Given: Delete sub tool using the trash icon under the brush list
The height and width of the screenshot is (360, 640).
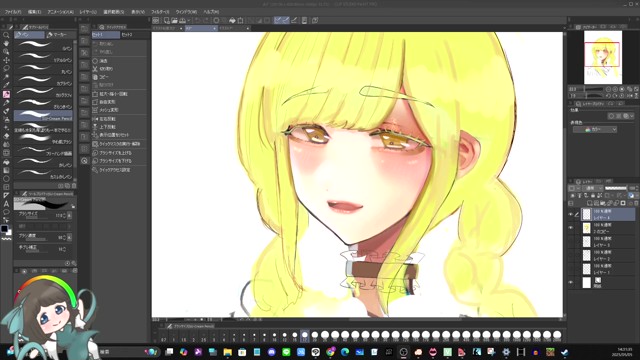Looking at the screenshot, I should coord(74,186).
